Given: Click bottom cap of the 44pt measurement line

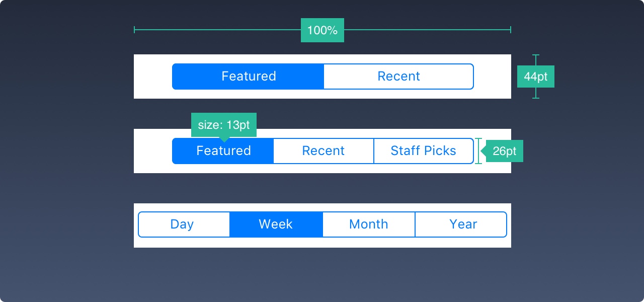Looking at the screenshot, I should 536,98.
